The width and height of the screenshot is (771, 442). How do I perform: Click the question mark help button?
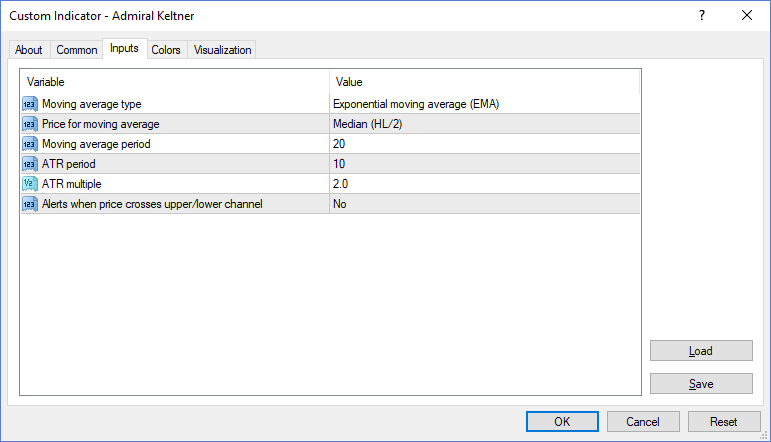(x=702, y=15)
